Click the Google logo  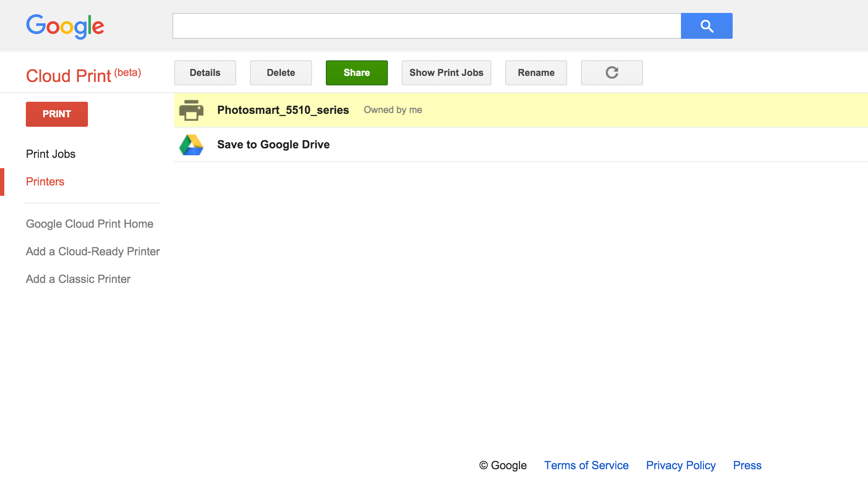coord(65,26)
